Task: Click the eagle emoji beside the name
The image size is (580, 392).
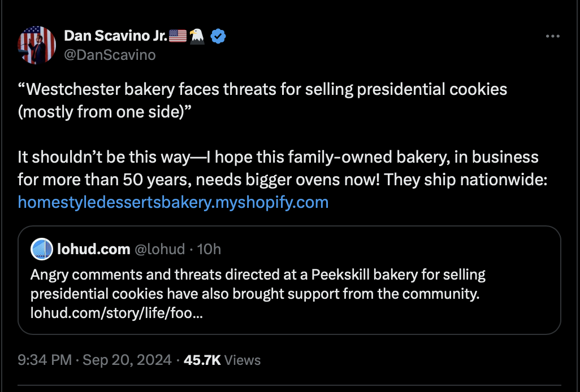Action: point(197,37)
